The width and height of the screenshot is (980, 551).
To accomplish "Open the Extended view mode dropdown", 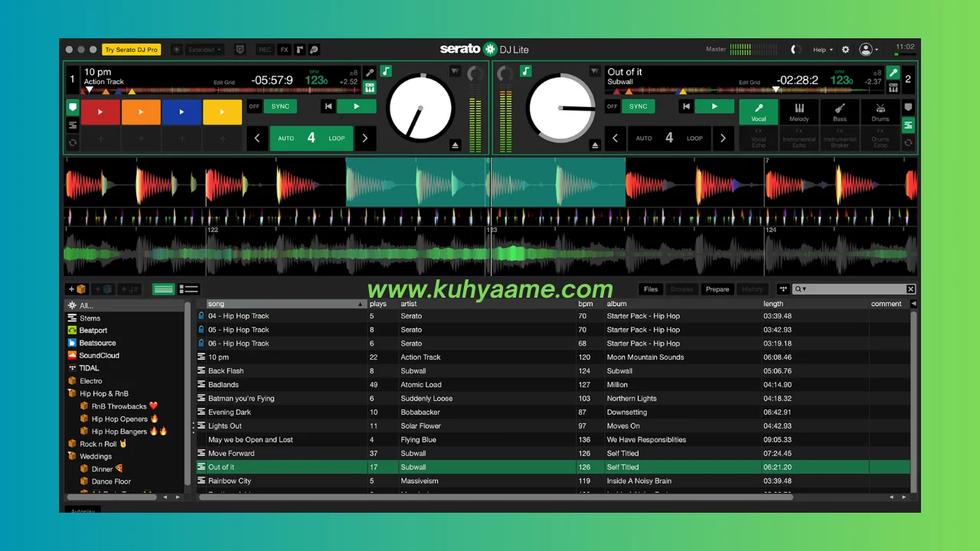I will coord(204,50).
